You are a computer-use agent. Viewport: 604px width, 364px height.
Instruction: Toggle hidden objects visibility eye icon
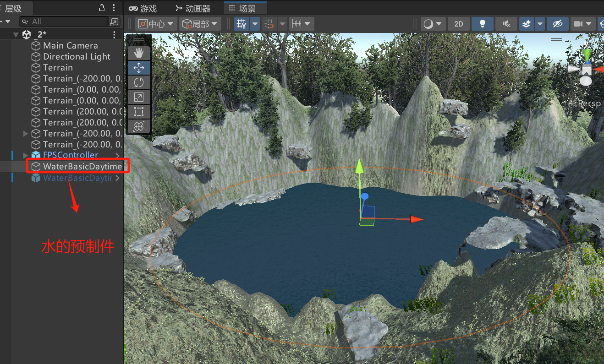pos(557,24)
